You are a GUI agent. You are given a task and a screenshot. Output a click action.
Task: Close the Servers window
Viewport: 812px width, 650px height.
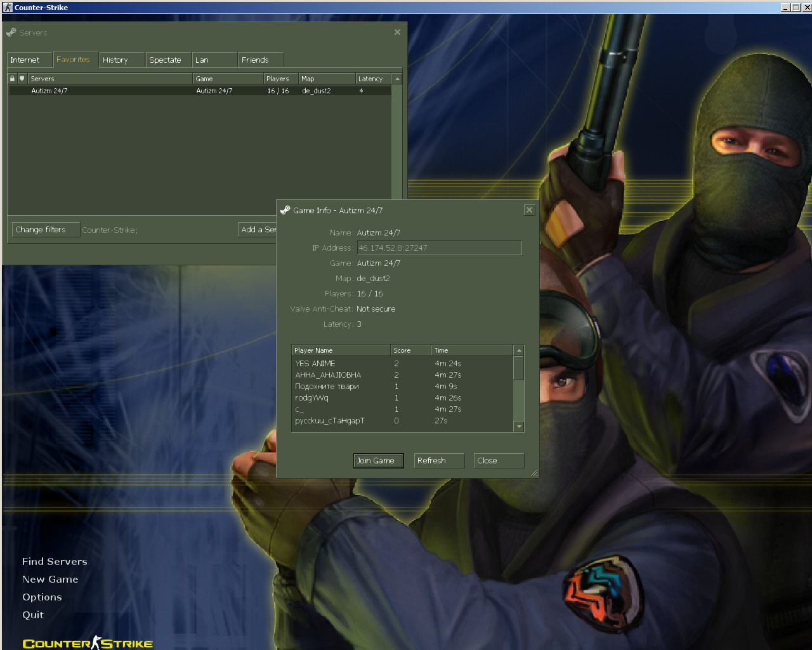[x=397, y=32]
